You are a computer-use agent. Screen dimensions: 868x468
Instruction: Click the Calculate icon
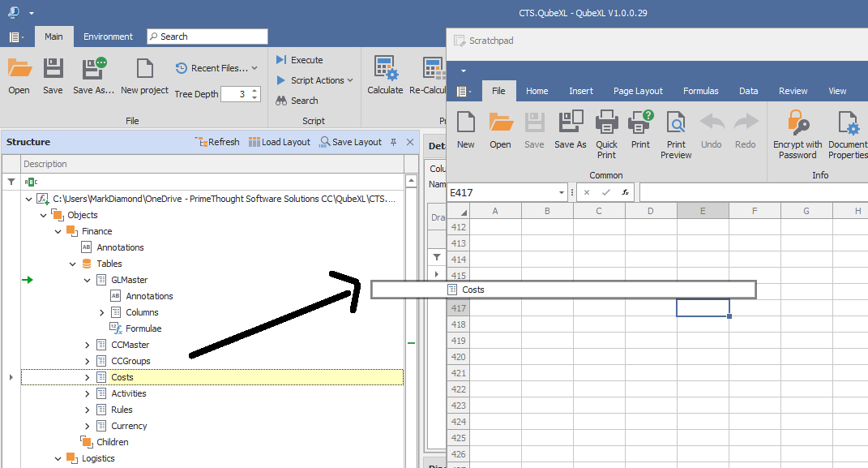(385, 70)
